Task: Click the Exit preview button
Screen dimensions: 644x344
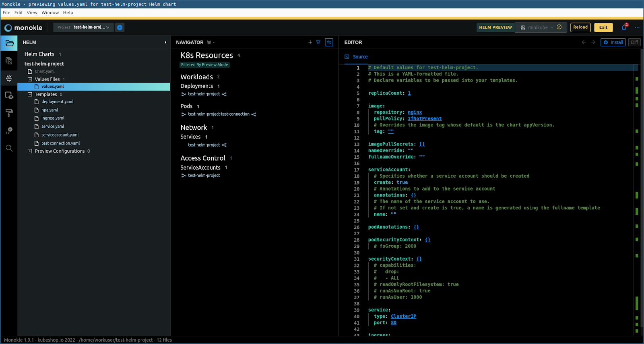Action: (x=603, y=27)
